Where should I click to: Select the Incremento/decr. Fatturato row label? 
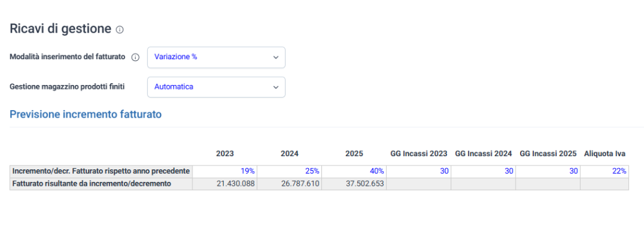[101, 171]
